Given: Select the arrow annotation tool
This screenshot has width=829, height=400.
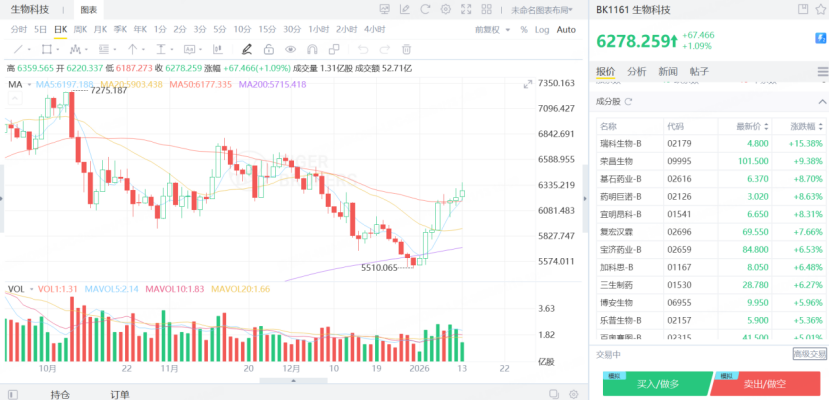Looking at the screenshot, I should [132, 50].
